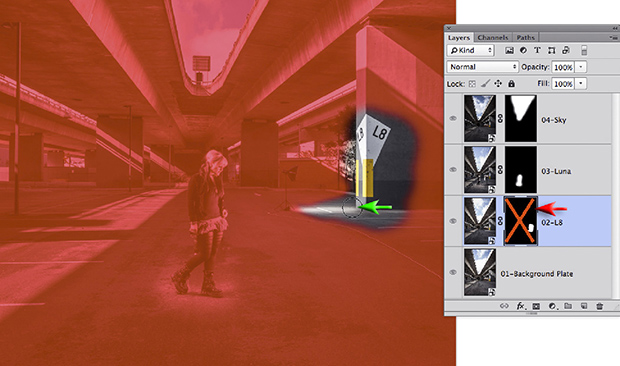620x366 pixels.
Task: Select the 01-Background Plate layer thumbnail
Action: tap(480, 272)
